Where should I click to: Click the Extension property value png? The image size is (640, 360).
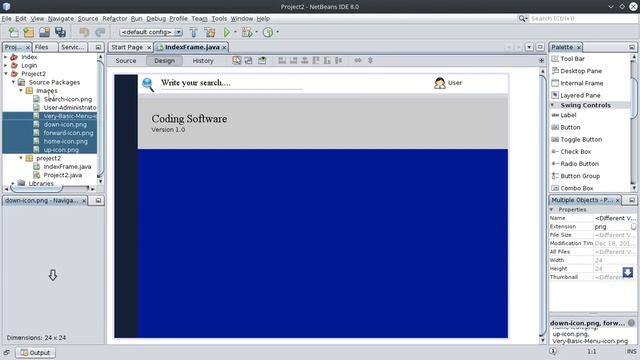click(611, 227)
